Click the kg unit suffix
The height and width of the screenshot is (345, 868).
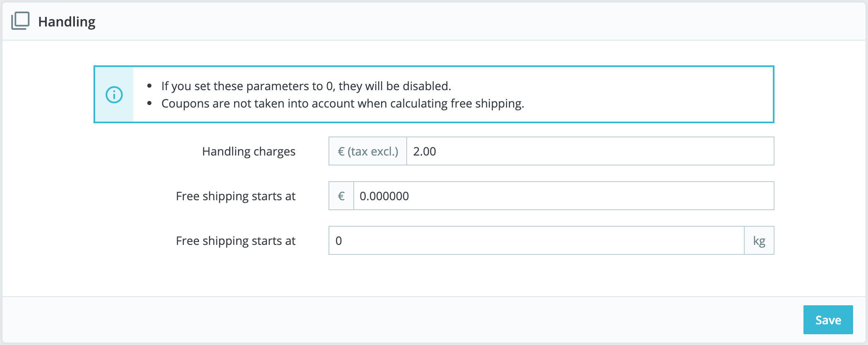point(759,241)
